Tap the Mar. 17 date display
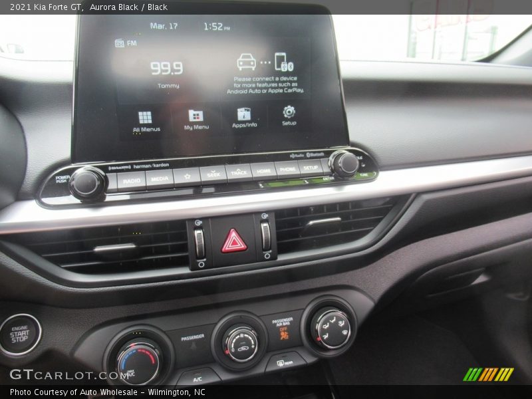Image resolution: width=532 pixels, height=399 pixels. point(164,26)
